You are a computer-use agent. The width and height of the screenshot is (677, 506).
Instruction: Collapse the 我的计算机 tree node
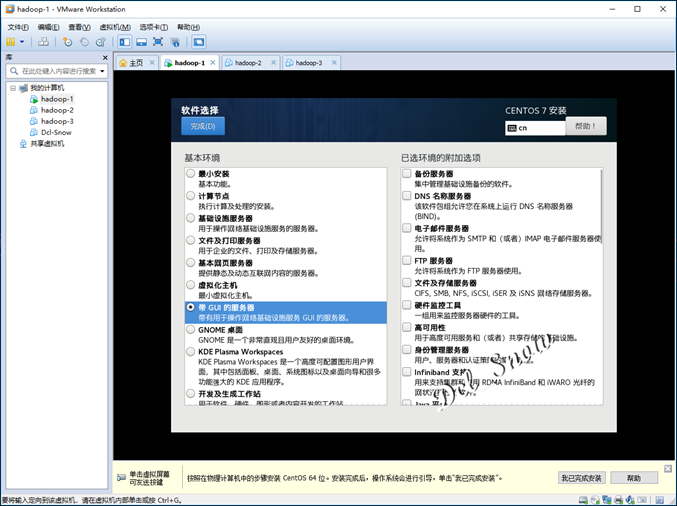tap(13, 88)
